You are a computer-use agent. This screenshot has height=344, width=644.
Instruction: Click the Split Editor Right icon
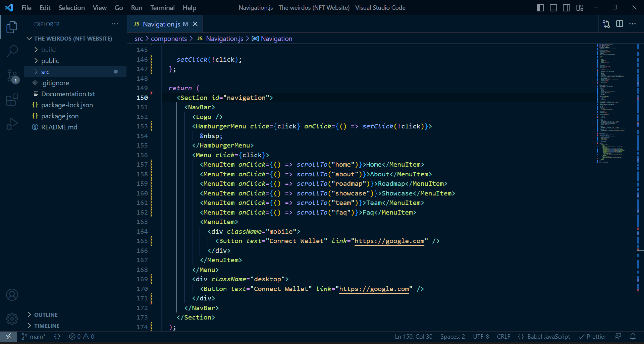pyautogui.click(x=620, y=24)
